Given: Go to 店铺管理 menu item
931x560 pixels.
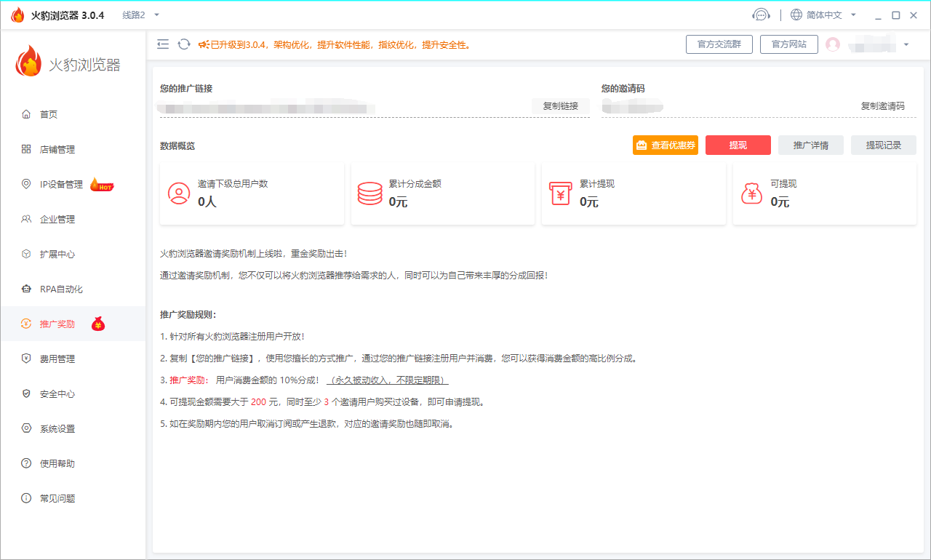Looking at the screenshot, I should 73,149.
